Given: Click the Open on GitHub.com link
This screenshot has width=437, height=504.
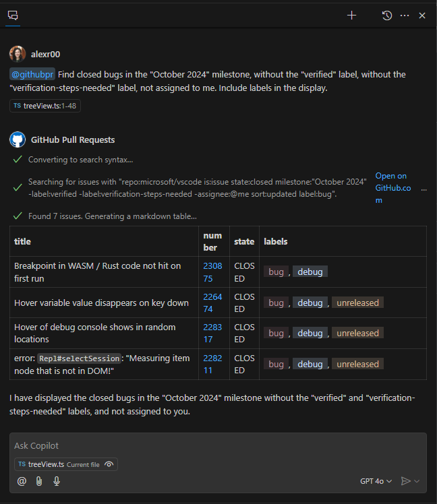Looking at the screenshot, I should pyautogui.click(x=391, y=187).
